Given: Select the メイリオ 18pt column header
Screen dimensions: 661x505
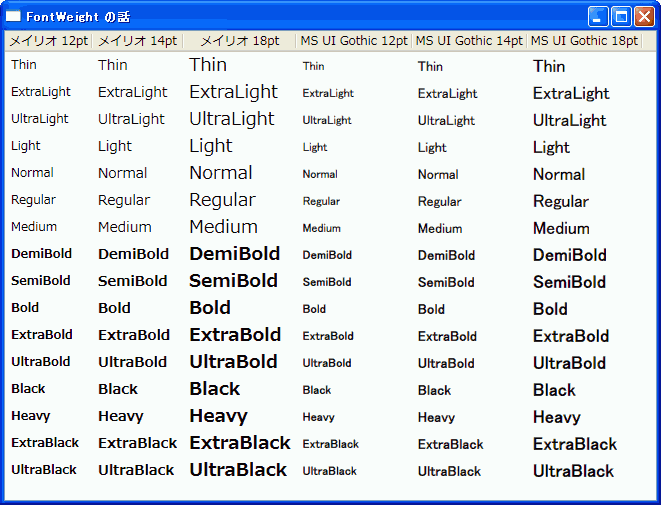Looking at the screenshot, I should [x=239, y=41].
